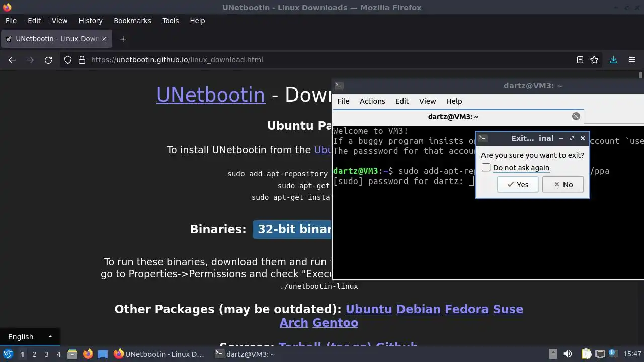Download the 32-bit binary button

tap(292, 229)
